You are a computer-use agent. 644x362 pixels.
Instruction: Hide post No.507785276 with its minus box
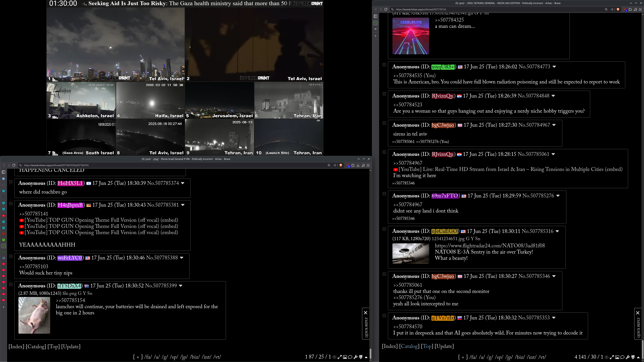pyautogui.click(x=384, y=194)
